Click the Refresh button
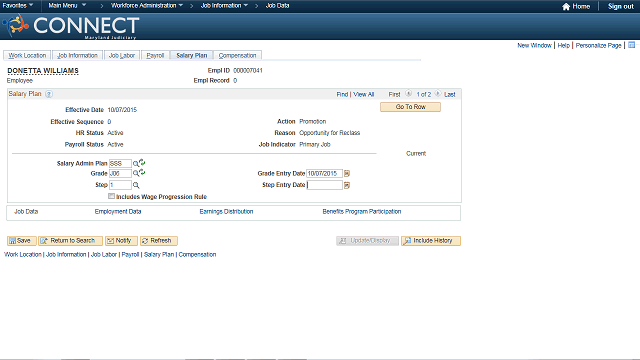640x360 pixels. click(159, 241)
